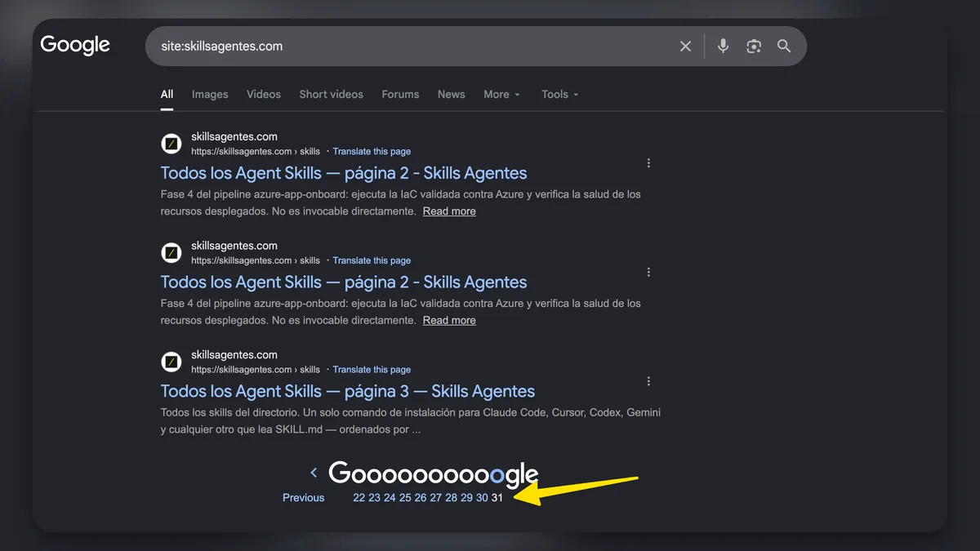Click the second result's skillsagentes favicon
This screenshot has height=551, width=980.
pyautogui.click(x=171, y=253)
